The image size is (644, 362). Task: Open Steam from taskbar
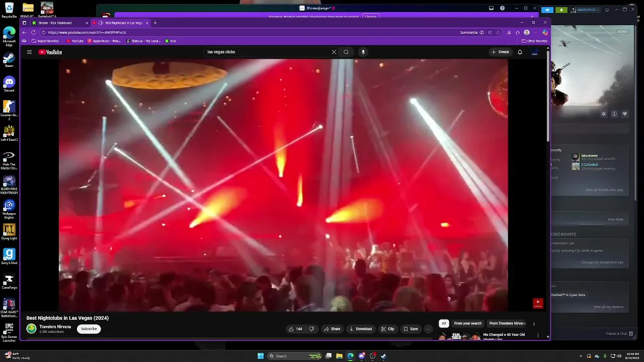(383, 356)
